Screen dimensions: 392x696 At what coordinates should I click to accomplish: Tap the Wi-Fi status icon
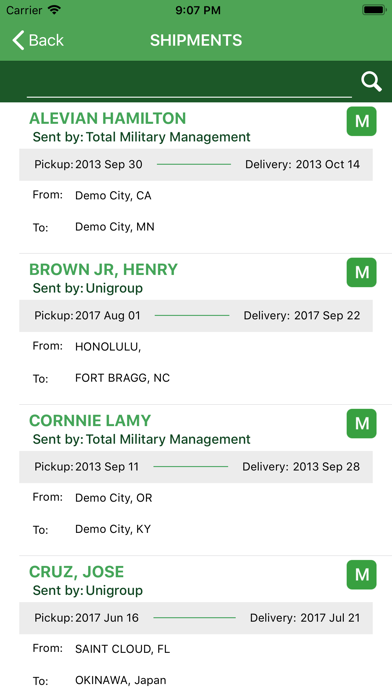54,10
